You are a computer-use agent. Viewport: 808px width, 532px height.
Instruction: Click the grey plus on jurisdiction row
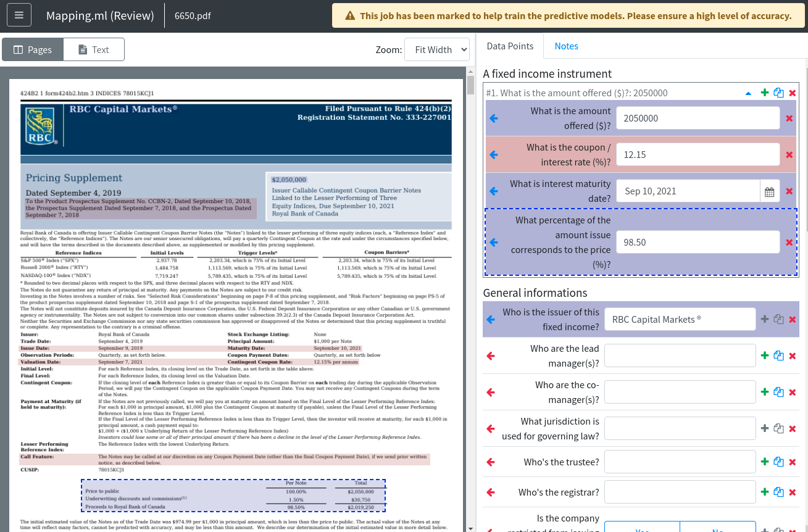click(x=765, y=428)
